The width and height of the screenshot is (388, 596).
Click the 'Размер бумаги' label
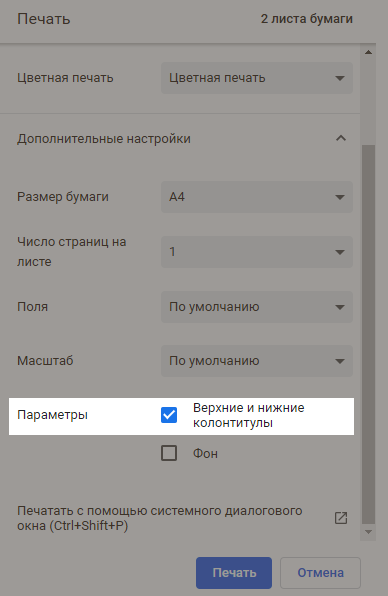[63, 197]
